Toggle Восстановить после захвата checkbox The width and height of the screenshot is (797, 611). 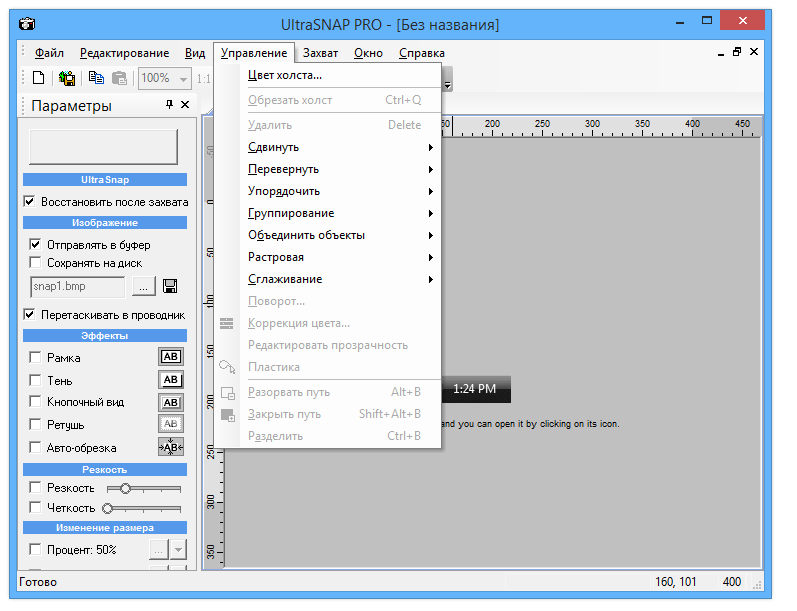(29, 201)
